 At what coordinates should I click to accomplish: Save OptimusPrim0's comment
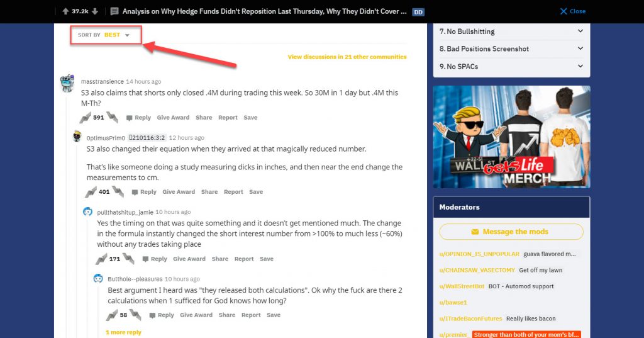coord(256,192)
